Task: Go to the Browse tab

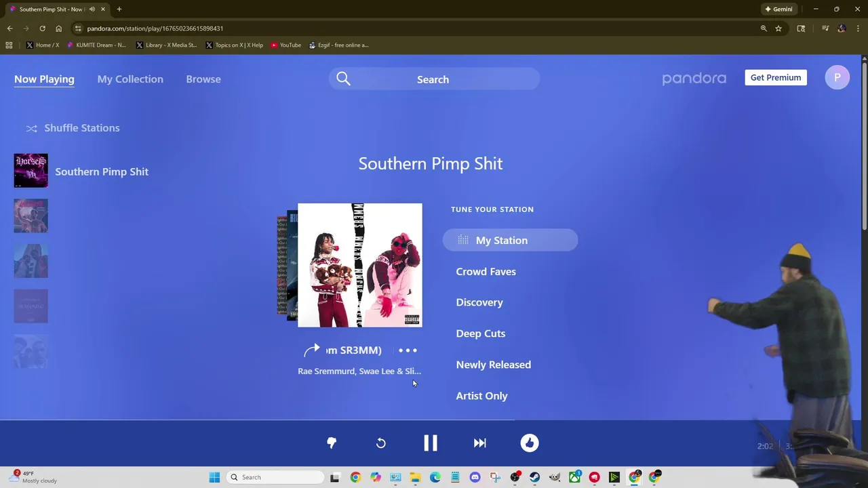Action: [203, 79]
